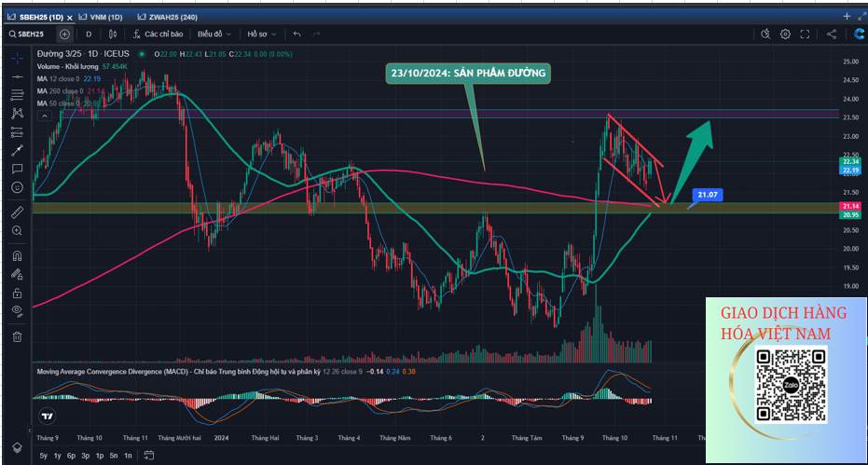Screen dimensions: 868x465
Task: Expand the Biểu đồ dropdown
Action: [214, 34]
